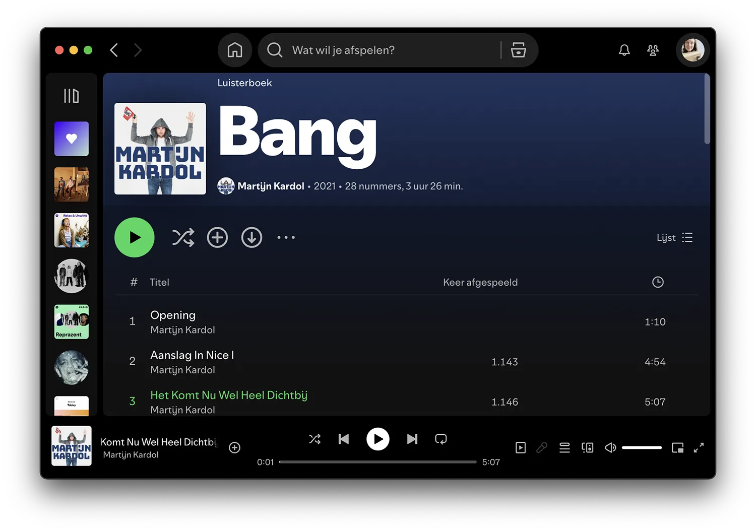Open more options three-dots menu for Bang

pos(286,237)
